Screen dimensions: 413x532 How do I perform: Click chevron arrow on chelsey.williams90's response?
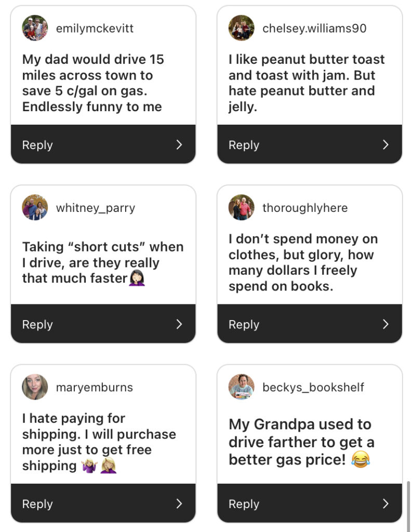pos(385,144)
